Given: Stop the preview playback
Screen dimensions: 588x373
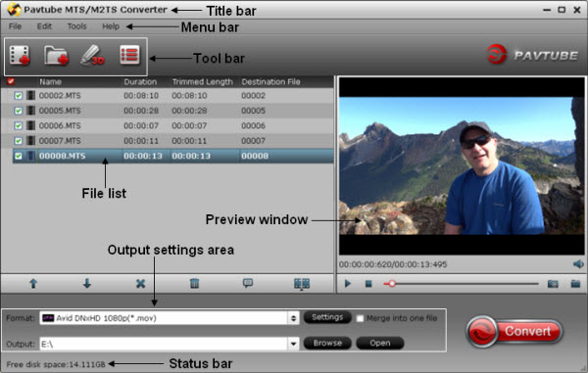Looking at the screenshot, I should 368,284.
